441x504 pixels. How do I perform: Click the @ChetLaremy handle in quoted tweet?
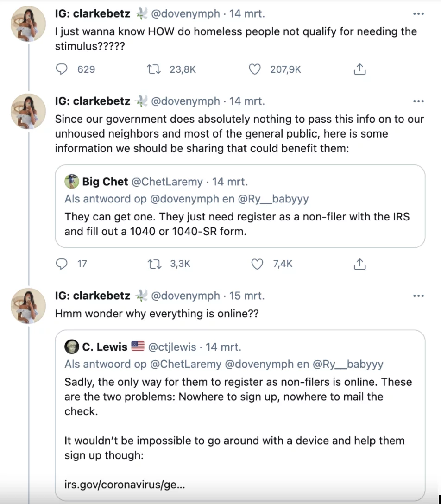coord(167,182)
